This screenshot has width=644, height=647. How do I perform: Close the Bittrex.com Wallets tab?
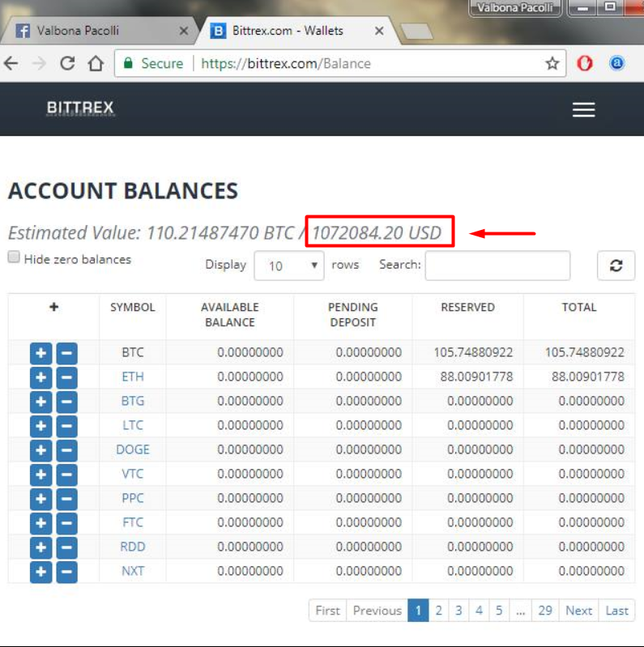(379, 31)
